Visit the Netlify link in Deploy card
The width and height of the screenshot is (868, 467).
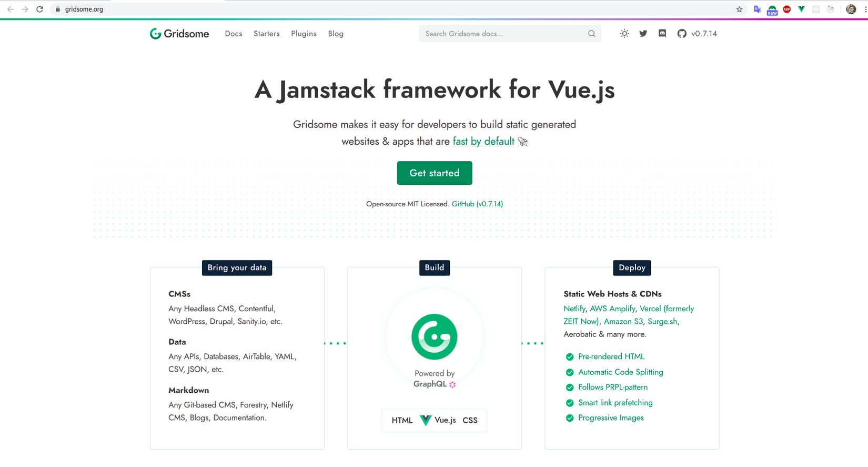(574, 309)
